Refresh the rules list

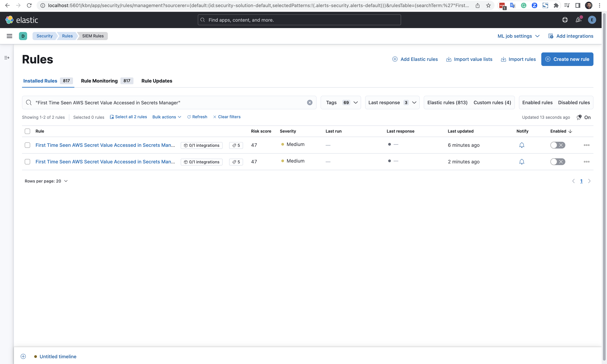(197, 117)
